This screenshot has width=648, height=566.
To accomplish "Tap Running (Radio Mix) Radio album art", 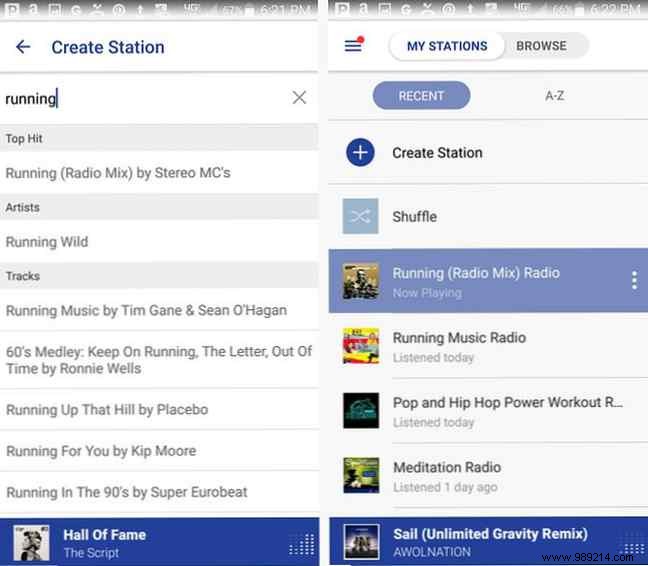I will [x=361, y=281].
